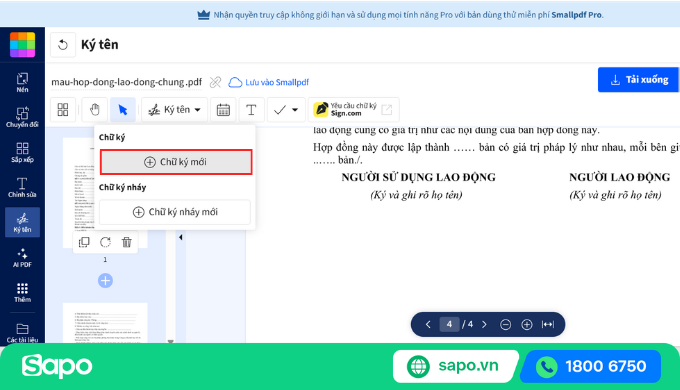Insert a date with calendar tool
The image size is (680, 390).
click(x=223, y=110)
